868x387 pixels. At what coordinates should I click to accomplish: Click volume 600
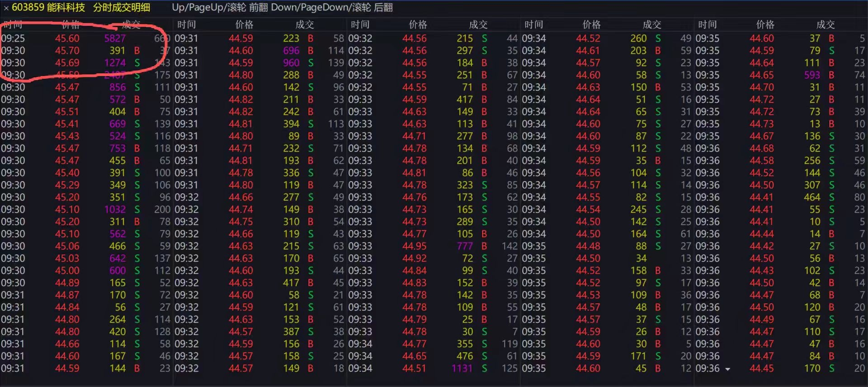tap(118, 271)
